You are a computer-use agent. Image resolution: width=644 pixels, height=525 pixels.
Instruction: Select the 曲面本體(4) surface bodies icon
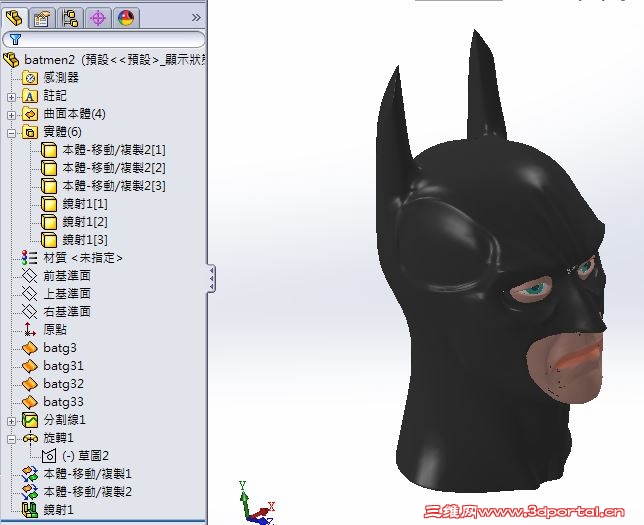pos(30,114)
